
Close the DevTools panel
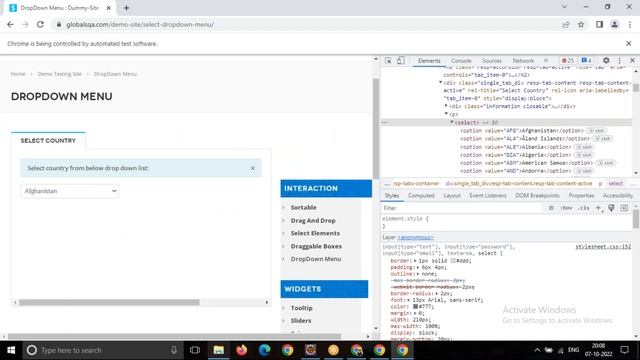pos(632,60)
